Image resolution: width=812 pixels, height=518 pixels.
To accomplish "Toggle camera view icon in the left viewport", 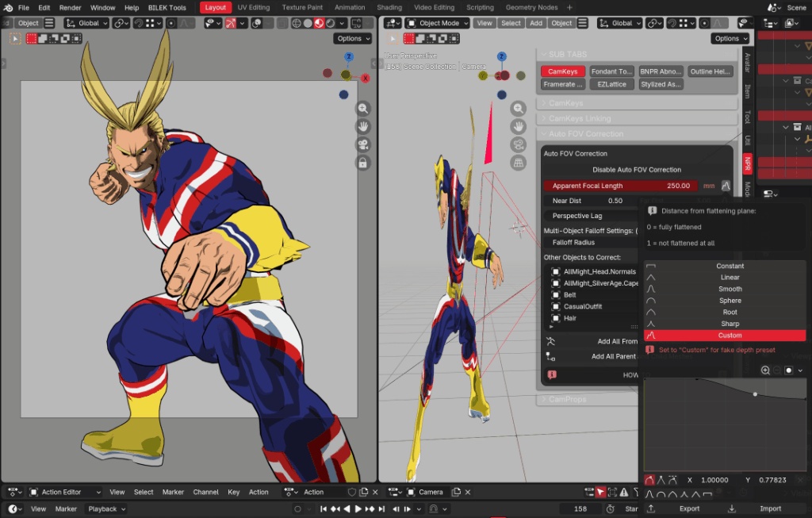I will (x=363, y=145).
